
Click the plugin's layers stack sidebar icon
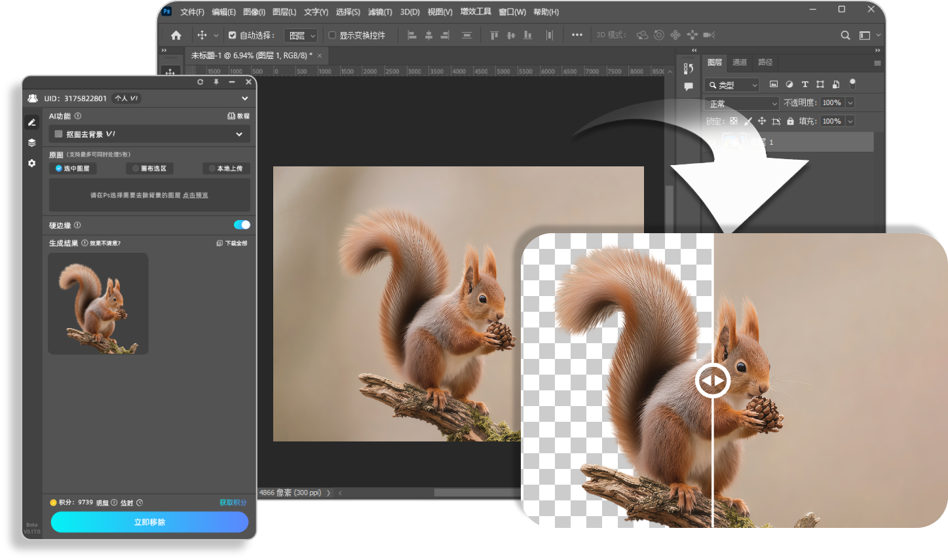(31, 143)
